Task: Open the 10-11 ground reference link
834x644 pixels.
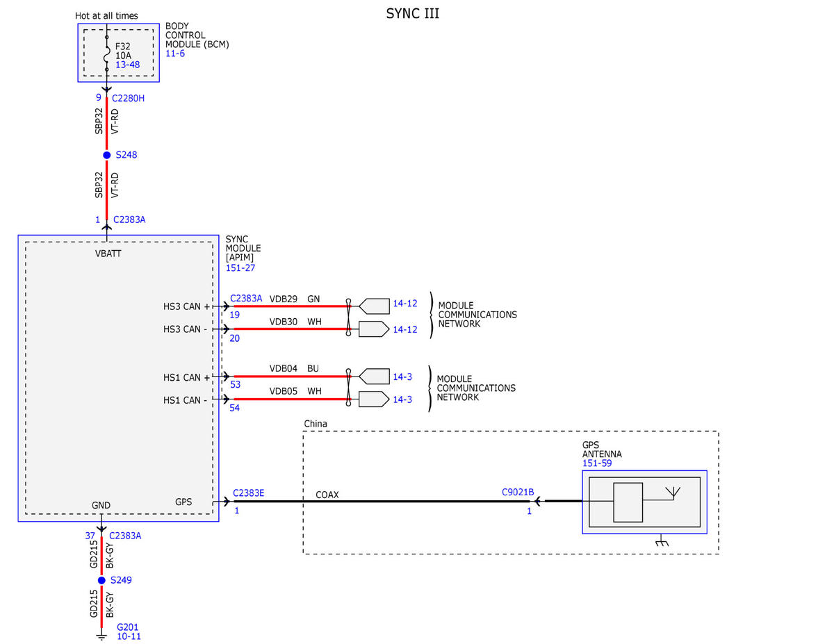Action: (x=129, y=636)
